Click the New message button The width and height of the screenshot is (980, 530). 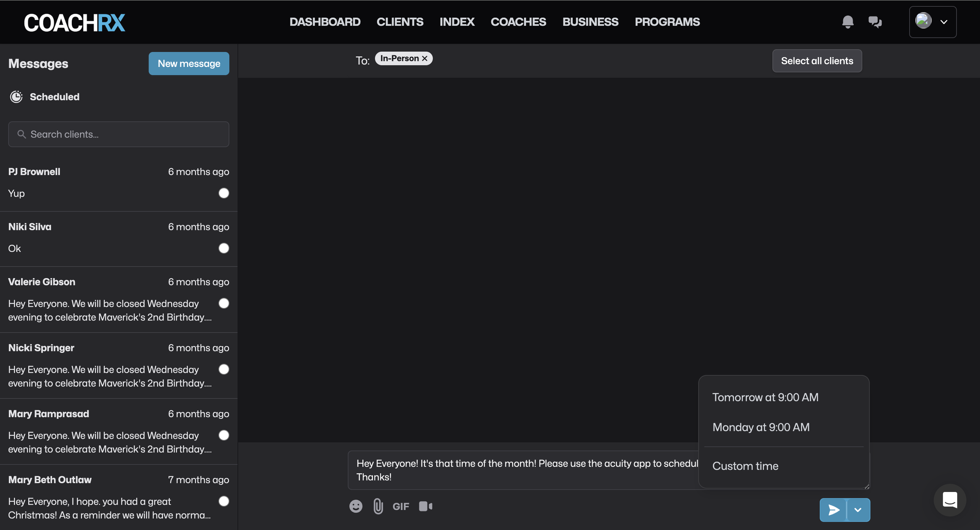(189, 63)
